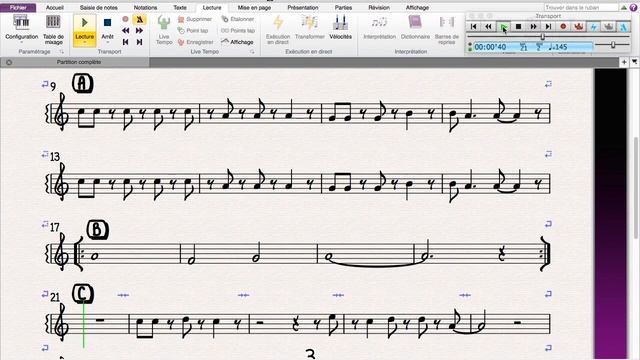The height and width of the screenshot is (360, 640).
Task: Click Affichage in the Live Tempo group
Action: coord(238,42)
